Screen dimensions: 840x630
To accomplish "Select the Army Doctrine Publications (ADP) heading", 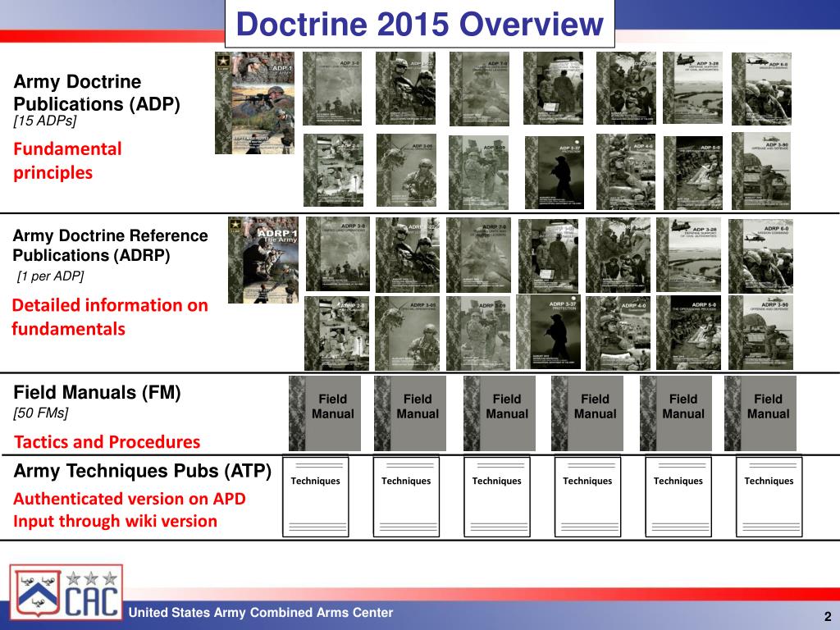I will coord(97,93).
